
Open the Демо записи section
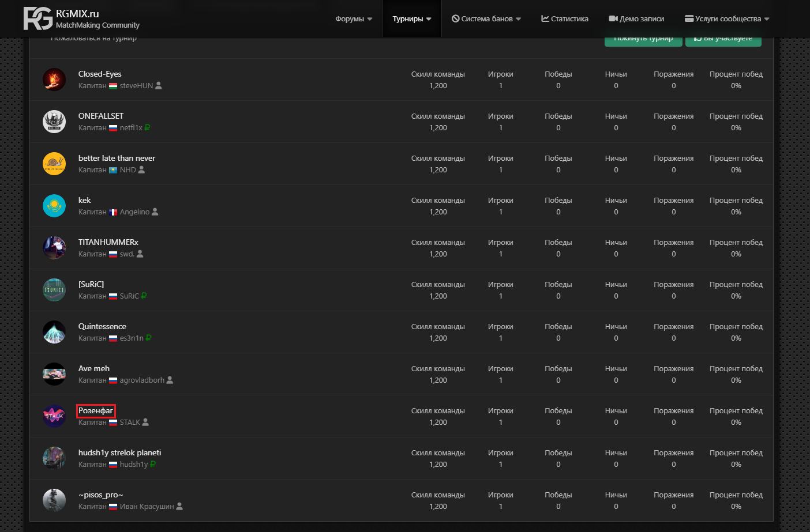pos(636,19)
